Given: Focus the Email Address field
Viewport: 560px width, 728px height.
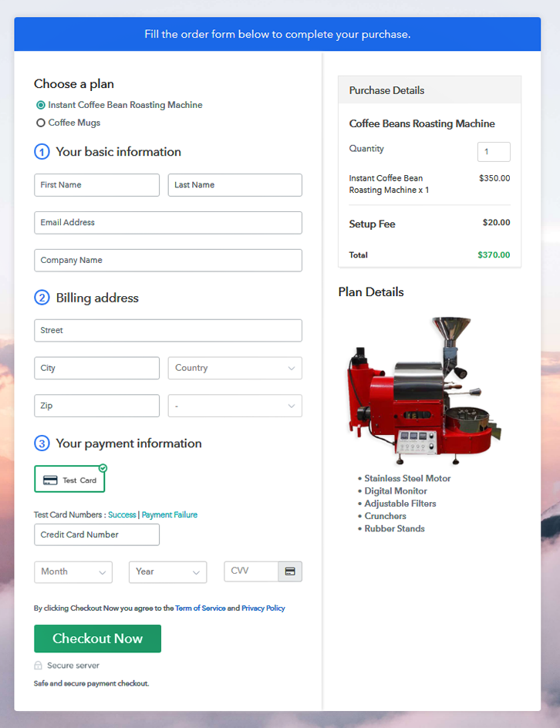Looking at the screenshot, I should [168, 222].
